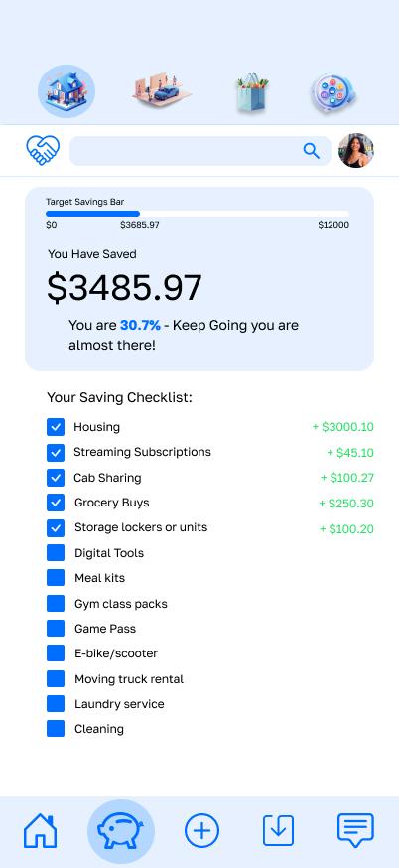The image size is (399, 868).
Task: Go to the Home tab
Action: [x=40, y=831]
